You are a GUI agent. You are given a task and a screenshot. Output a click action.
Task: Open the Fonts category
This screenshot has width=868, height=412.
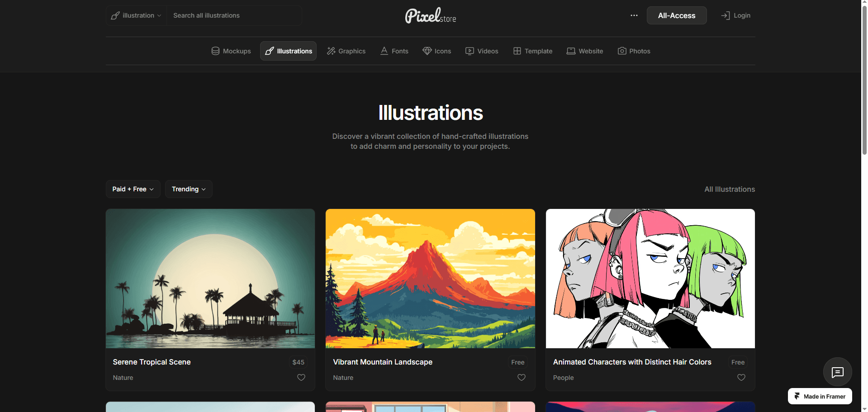click(394, 51)
